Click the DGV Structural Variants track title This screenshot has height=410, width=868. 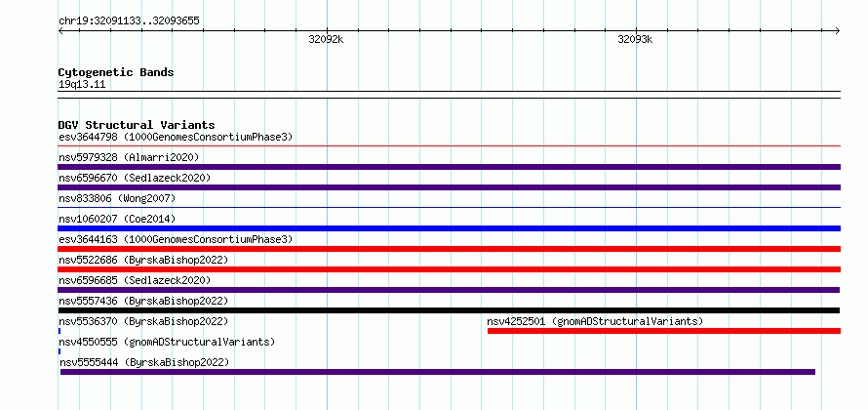[137, 125]
